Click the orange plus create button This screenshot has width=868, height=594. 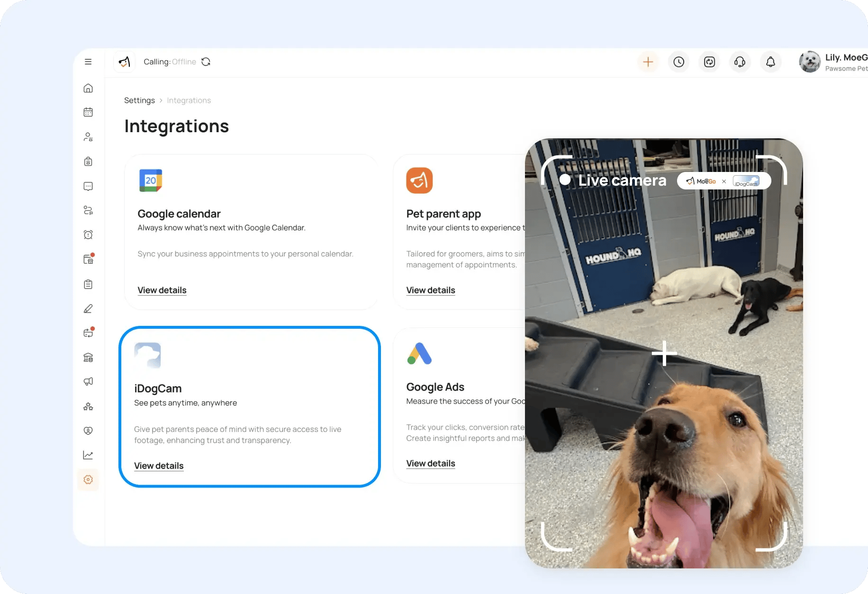click(x=648, y=62)
